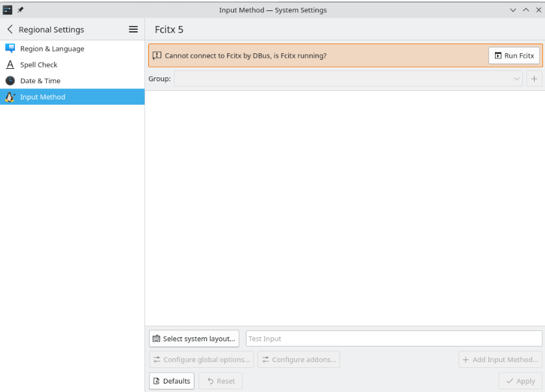
Task: Minimize the System Settings window
Action: click(513, 10)
